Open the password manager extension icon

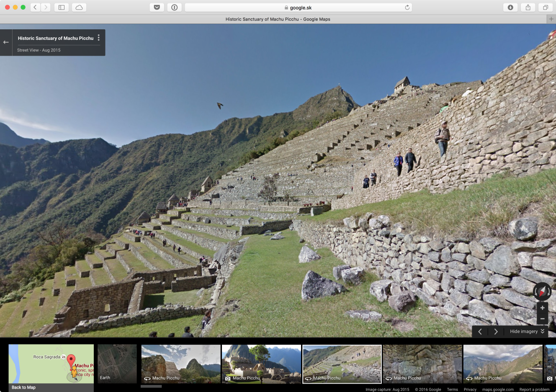[x=175, y=8]
